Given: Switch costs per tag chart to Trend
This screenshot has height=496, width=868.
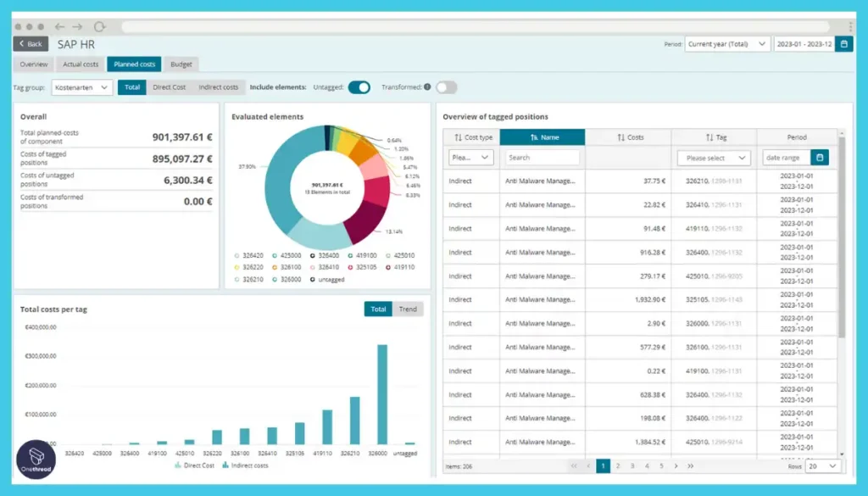Looking at the screenshot, I should (x=408, y=309).
